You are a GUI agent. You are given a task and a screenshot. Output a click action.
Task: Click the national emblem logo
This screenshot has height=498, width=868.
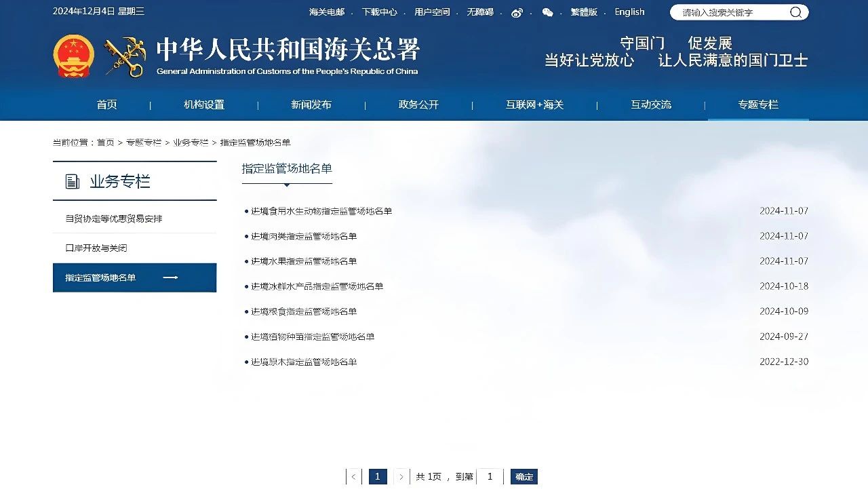74,56
